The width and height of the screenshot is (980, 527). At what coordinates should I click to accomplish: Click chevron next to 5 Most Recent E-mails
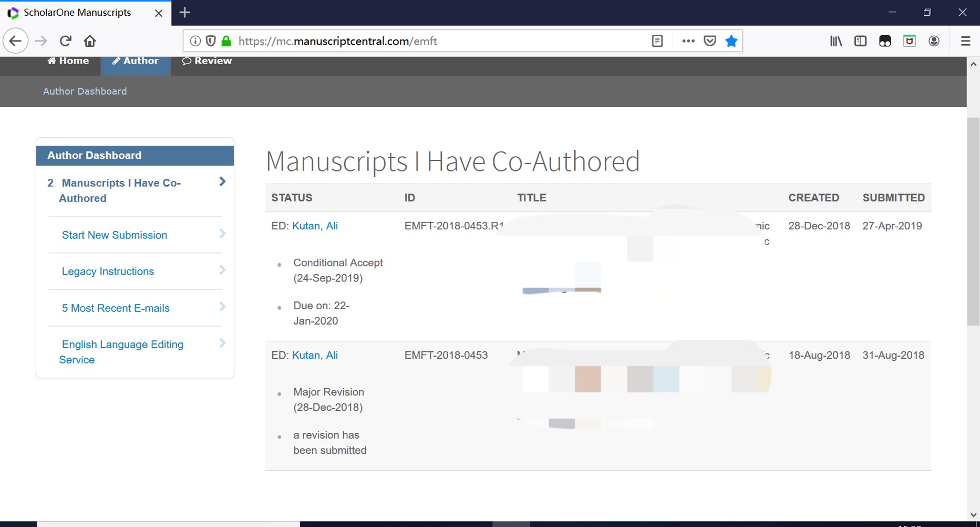coord(222,307)
